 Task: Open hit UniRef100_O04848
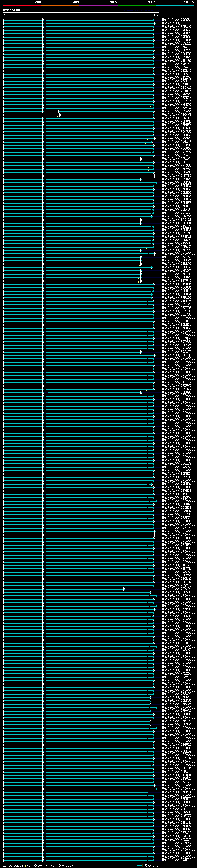pyautogui.click(x=177, y=142)
